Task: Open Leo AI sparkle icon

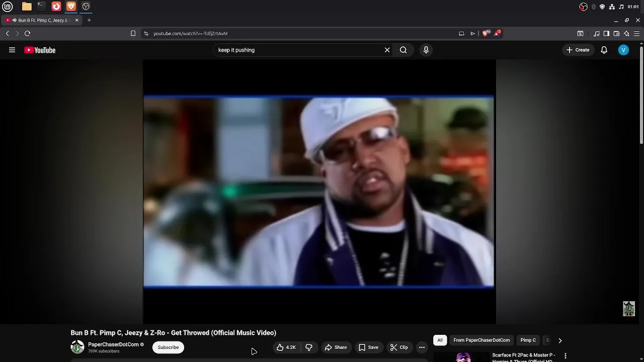Action: (x=626, y=34)
